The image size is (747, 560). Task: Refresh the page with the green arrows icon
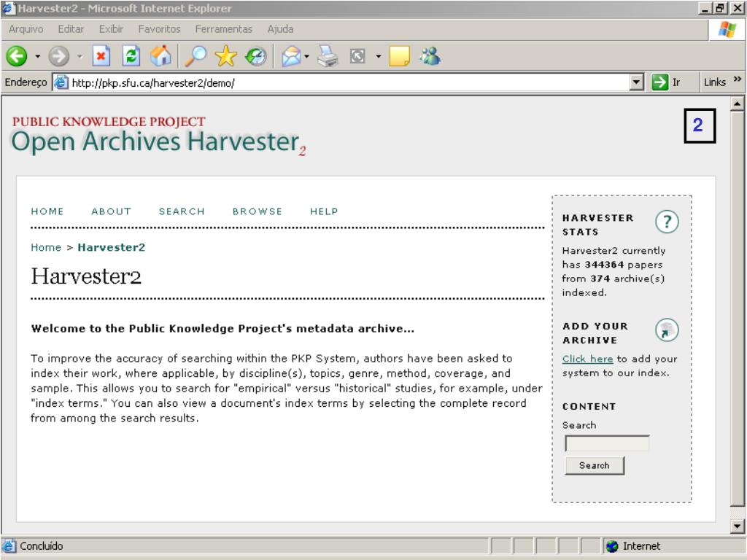click(x=131, y=56)
